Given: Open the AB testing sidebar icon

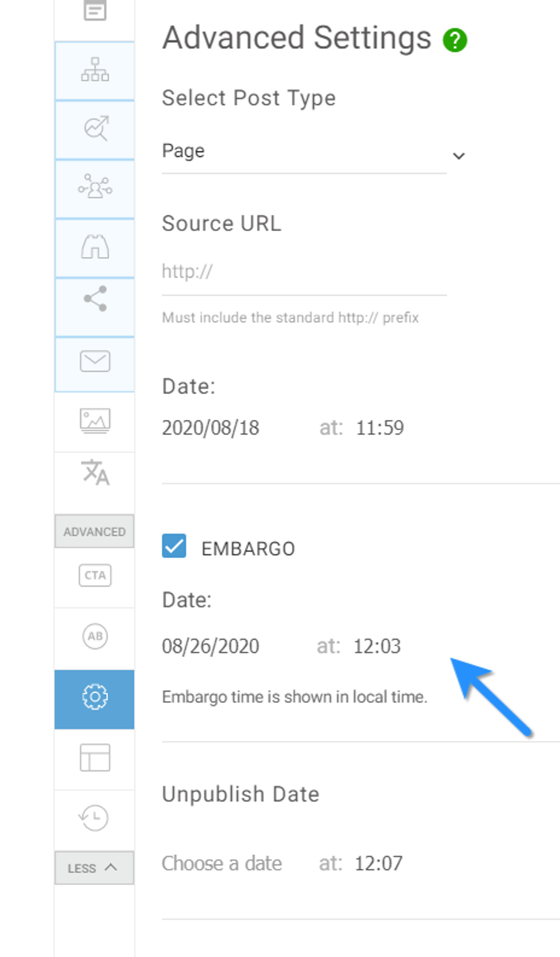Looking at the screenshot, I should [95, 636].
